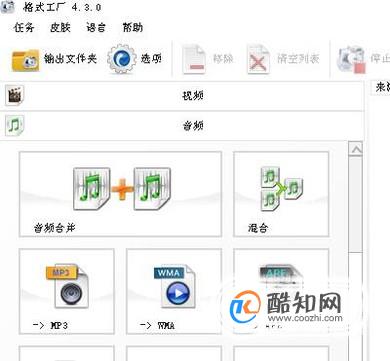Open the 皮肤 skin menu

pos(60,27)
